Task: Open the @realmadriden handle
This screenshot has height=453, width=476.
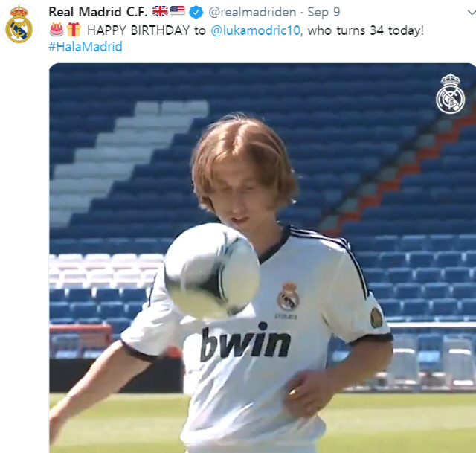Action: (252, 12)
